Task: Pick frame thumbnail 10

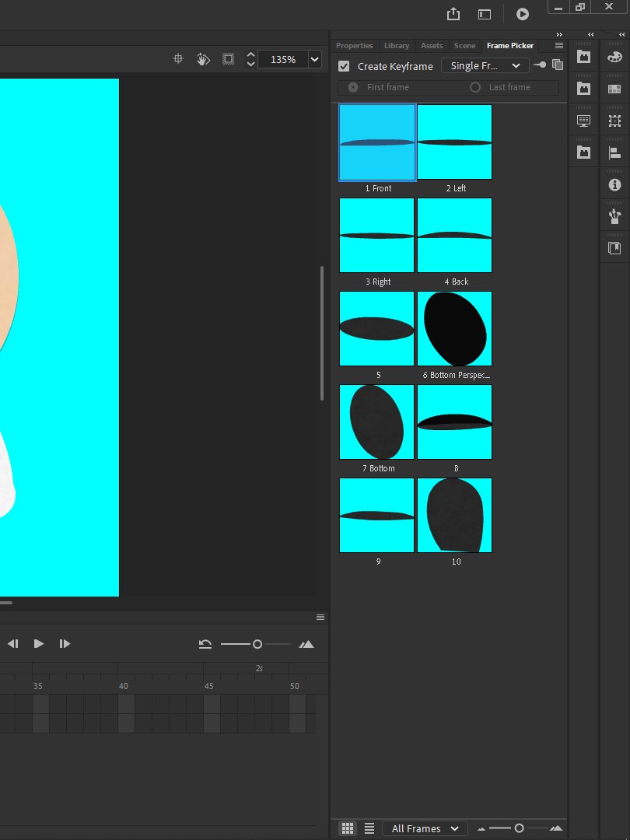Action: pos(454,515)
